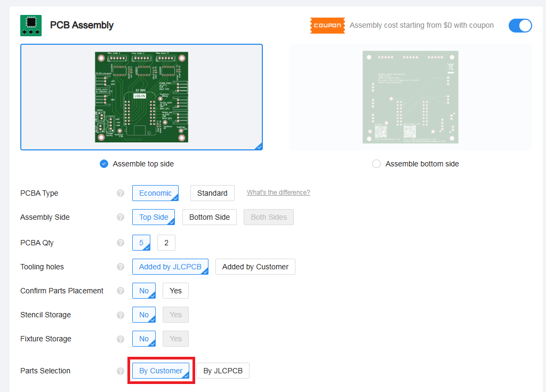Set PCBA Qty to 5
The width and height of the screenshot is (546, 392).
click(141, 243)
